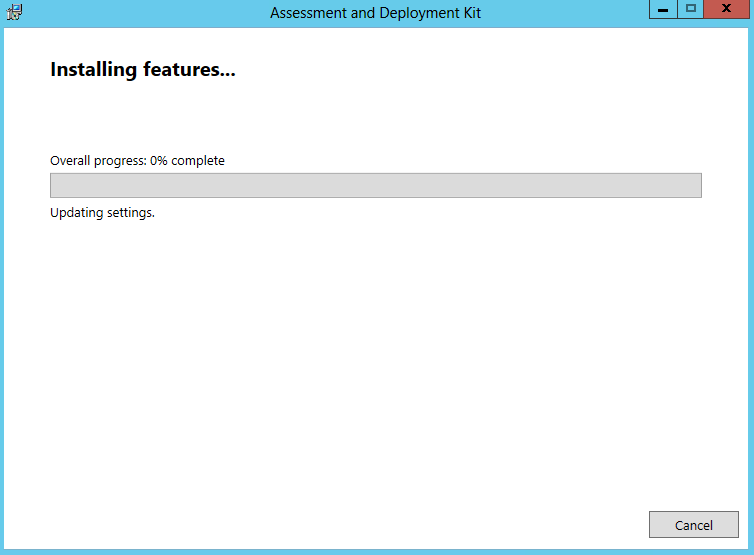Close the Assessment and Deployment Kit window
This screenshot has width=754, height=555.
pyautogui.click(x=726, y=9)
